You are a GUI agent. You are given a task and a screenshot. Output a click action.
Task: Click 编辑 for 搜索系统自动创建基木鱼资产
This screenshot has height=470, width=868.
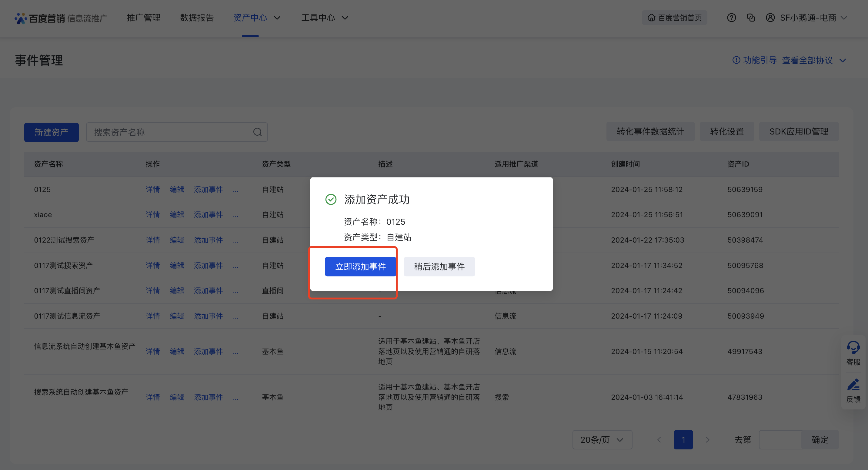pos(177,397)
